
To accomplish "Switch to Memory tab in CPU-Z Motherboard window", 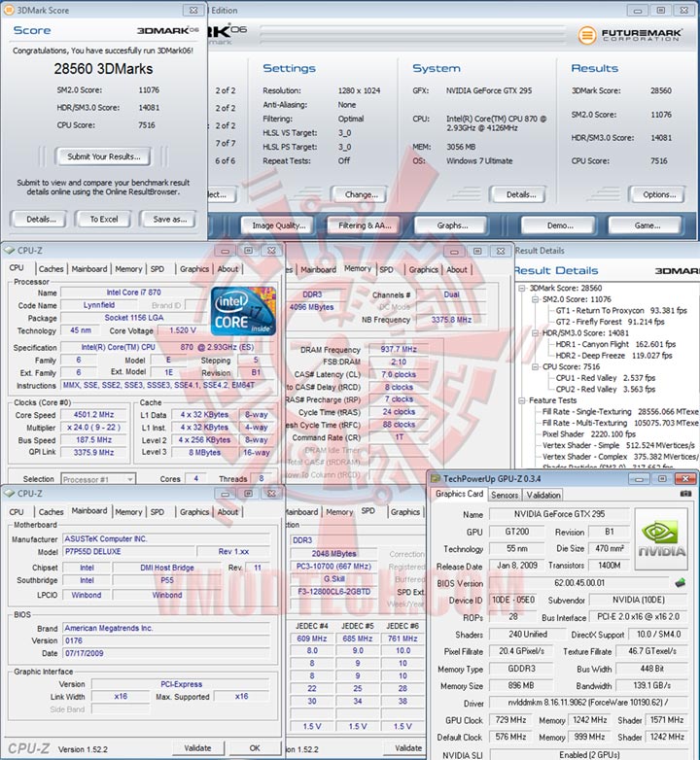I will click(x=128, y=512).
